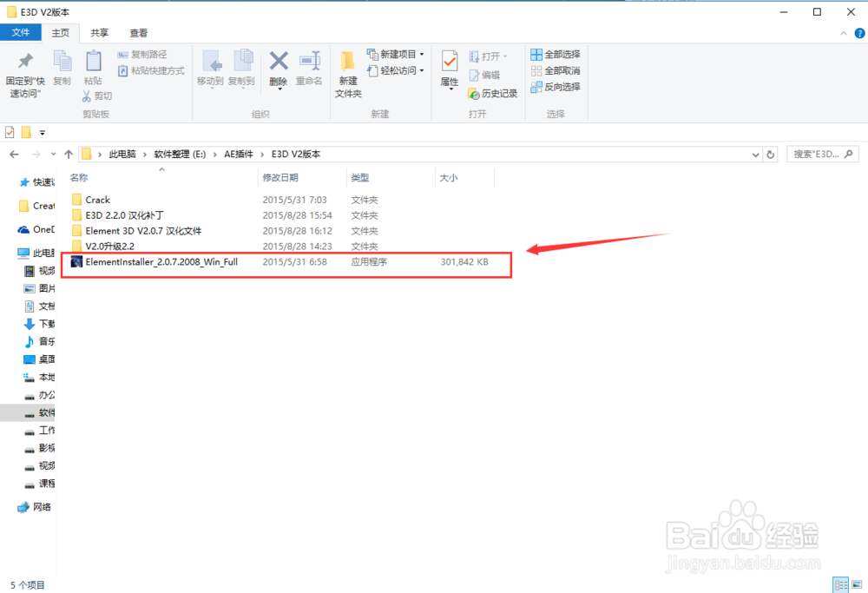Open the 文件 file menu tab
This screenshot has height=593, width=868.
21,32
